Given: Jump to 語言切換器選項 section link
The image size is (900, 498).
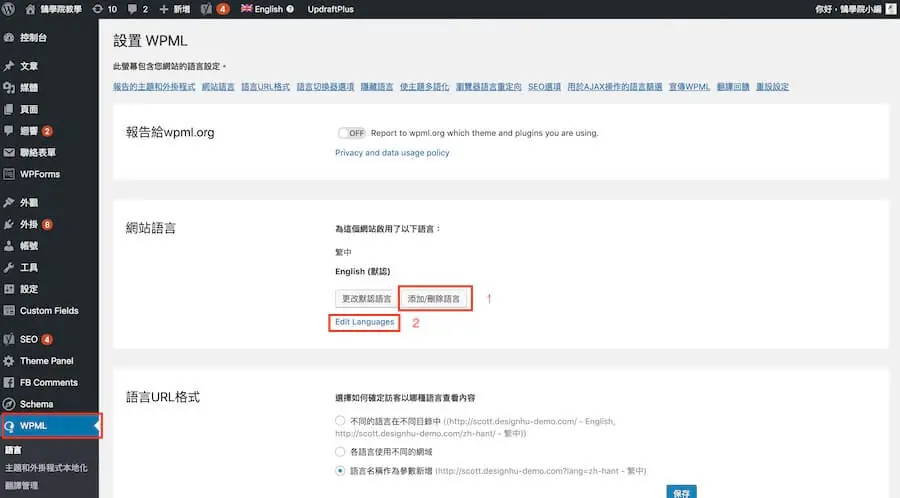Looking at the screenshot, I should coord(325,87).
